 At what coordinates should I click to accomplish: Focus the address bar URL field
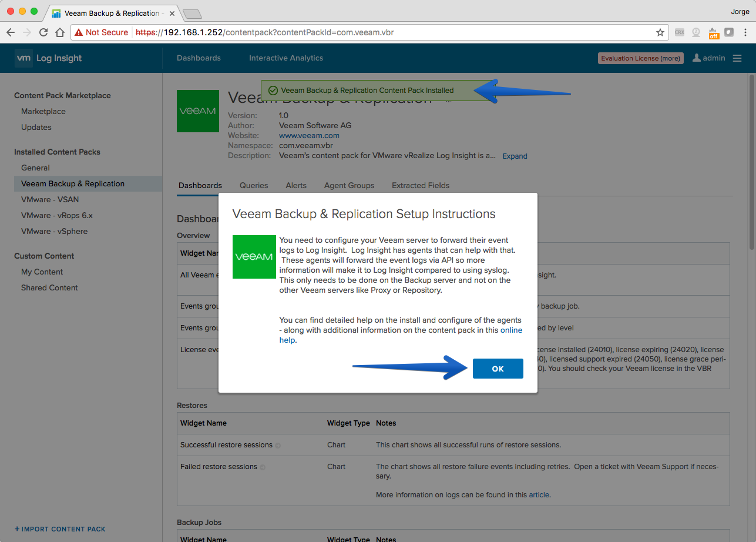369,32
